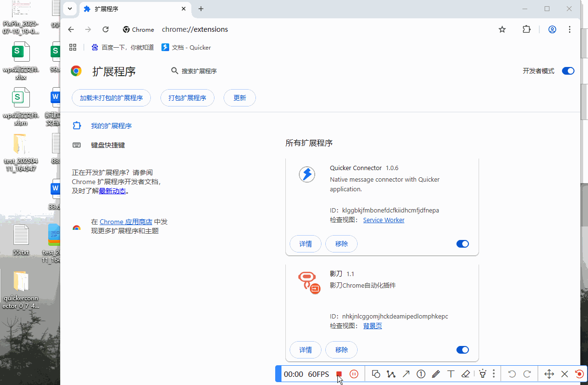Open the 百度一下，你就知道 bookmark
This screenshot has height=385, width=588.
click(122, 47)
